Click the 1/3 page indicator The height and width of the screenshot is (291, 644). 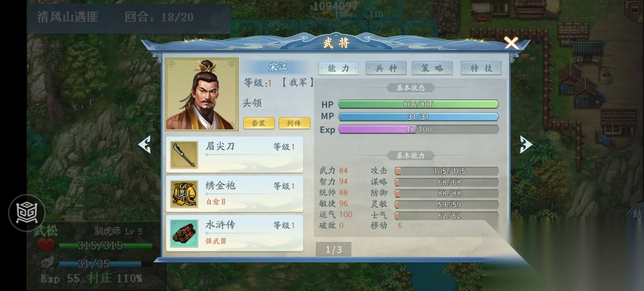tap(334, 250)
